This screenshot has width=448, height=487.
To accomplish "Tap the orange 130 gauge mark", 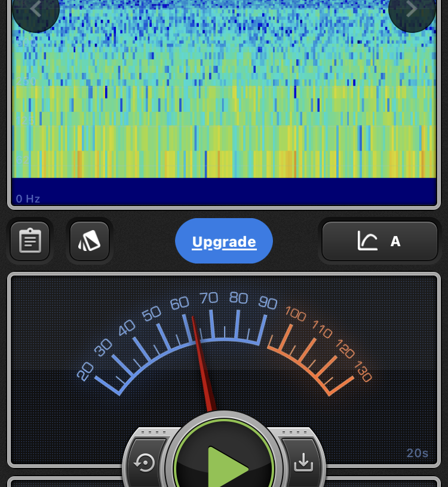I will tap(363, 372).
